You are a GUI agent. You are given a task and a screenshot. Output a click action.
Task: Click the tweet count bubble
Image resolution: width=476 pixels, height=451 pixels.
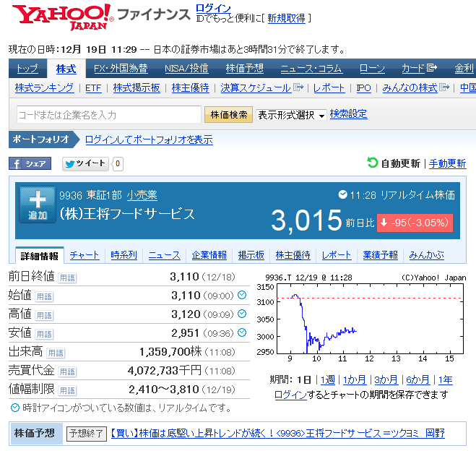click(118, 164)
